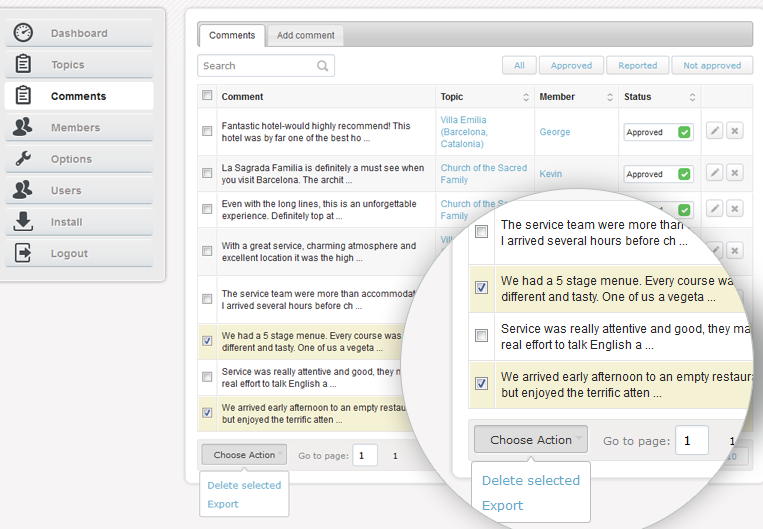The height and width of the screenshot is (529, 763).
Task: Delete George's comment with the X icon
Action: (x=735, y=130)
